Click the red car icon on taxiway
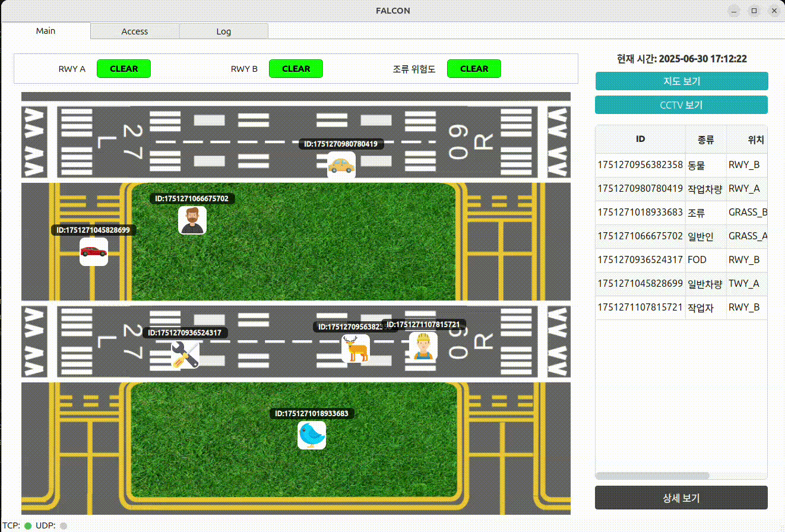Screen dimensions: 785x532 coord(94,252)
